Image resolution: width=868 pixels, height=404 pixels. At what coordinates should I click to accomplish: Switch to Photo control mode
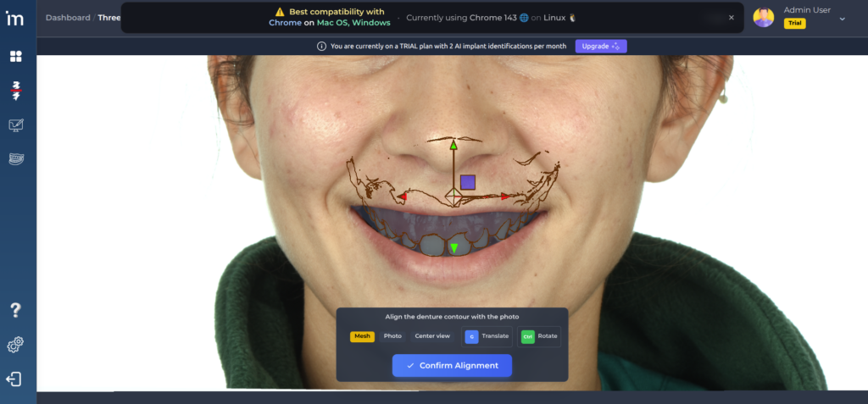pyautogui.click(x=392, y=336)
